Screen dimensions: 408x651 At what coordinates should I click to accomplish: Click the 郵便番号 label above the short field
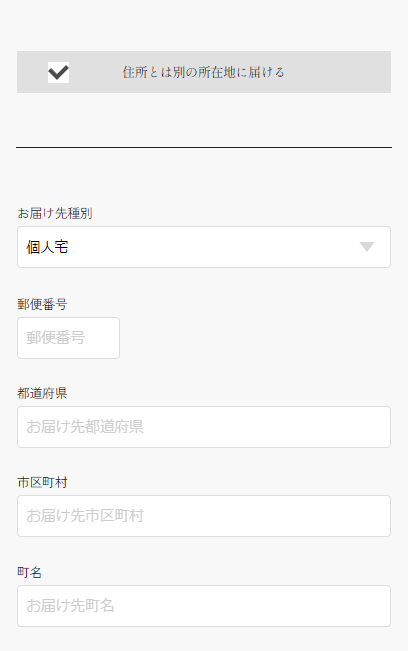(42, 304)
